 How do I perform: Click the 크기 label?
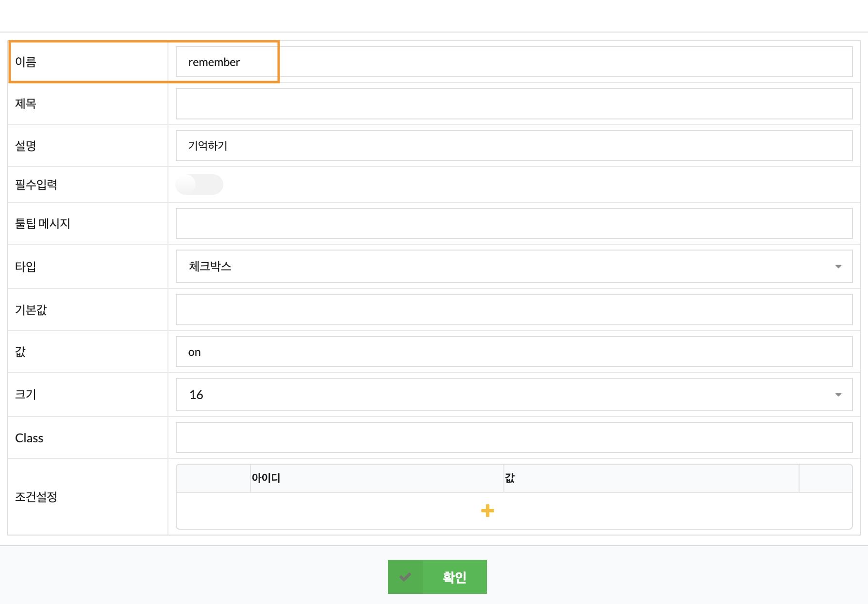pyautogui.click(x=26, y=394)
